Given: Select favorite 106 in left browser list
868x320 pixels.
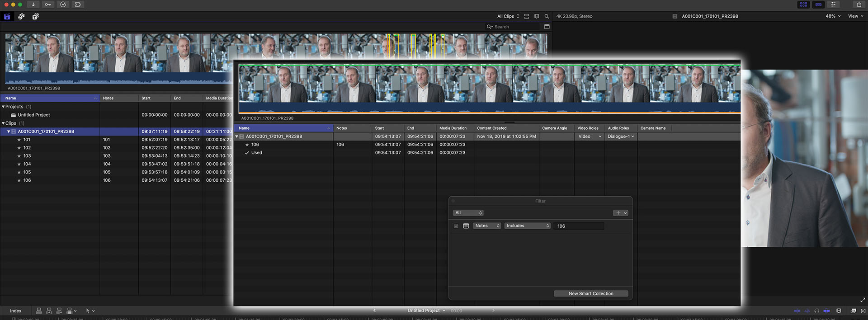Looking at the screenshot, I should click(x=117, y=180).
